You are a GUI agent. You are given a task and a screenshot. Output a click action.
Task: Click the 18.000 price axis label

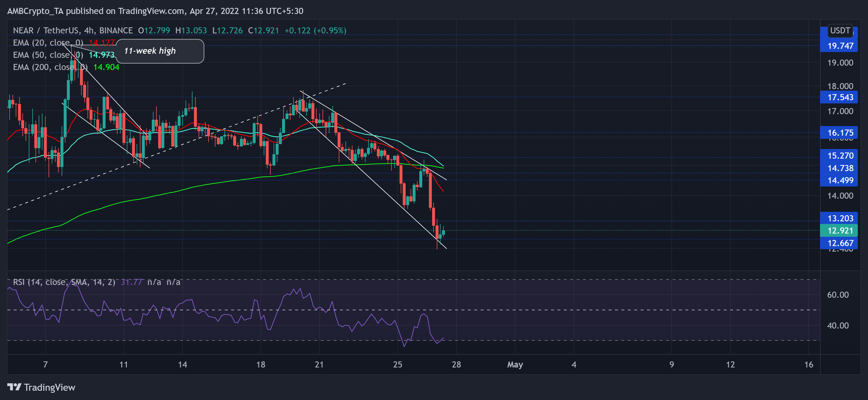click(x=840, y=87)
